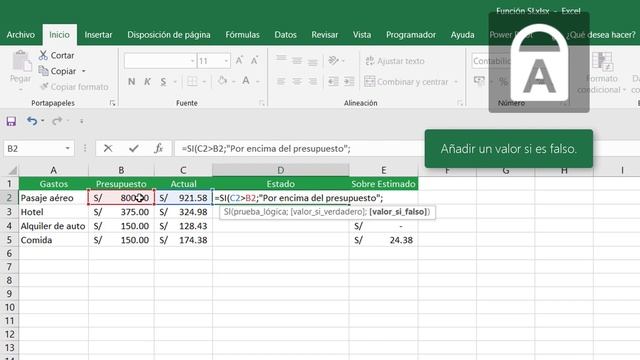Switch to Disposición de página tab
This screenshot has width=640, height=360.
click(169, 35)
